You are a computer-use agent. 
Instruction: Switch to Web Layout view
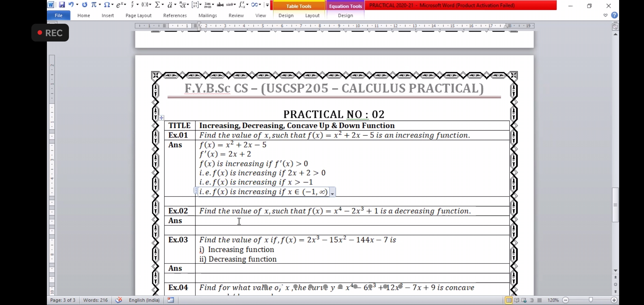(x=524, y=300)
